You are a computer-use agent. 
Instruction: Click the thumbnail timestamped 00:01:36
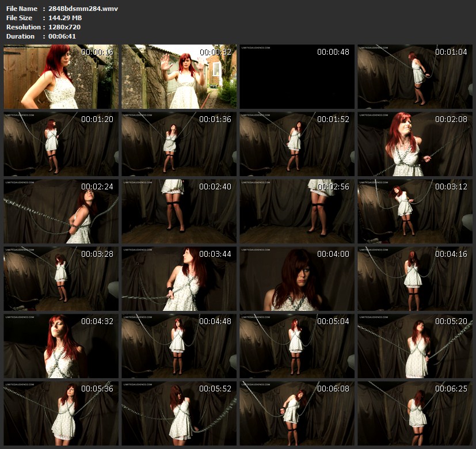click(x=179, y=144)
